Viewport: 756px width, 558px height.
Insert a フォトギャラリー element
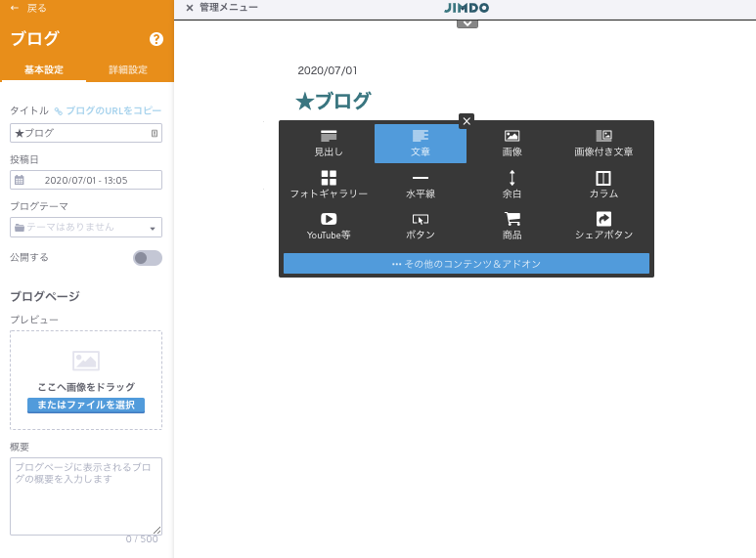(329, 185)
